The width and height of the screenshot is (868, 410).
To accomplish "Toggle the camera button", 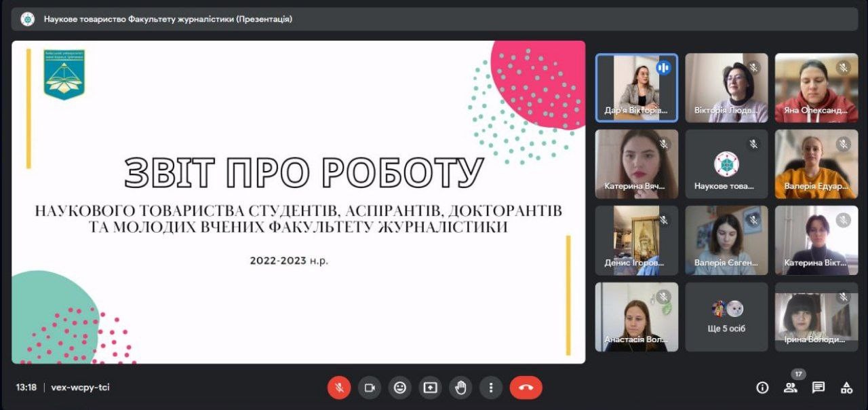I will pyautogui.click(x=370, y=388).
